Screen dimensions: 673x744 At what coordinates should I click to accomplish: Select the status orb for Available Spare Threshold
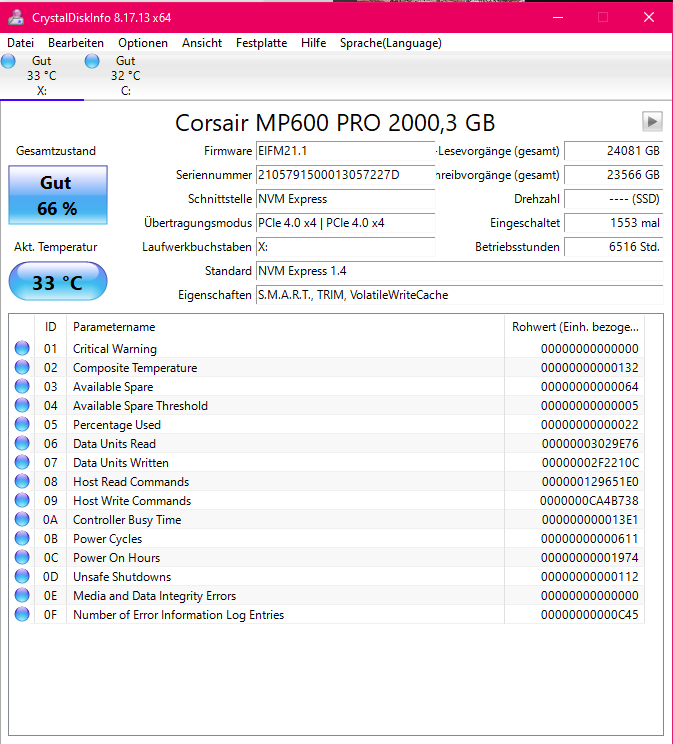click(x=22, y=405)
